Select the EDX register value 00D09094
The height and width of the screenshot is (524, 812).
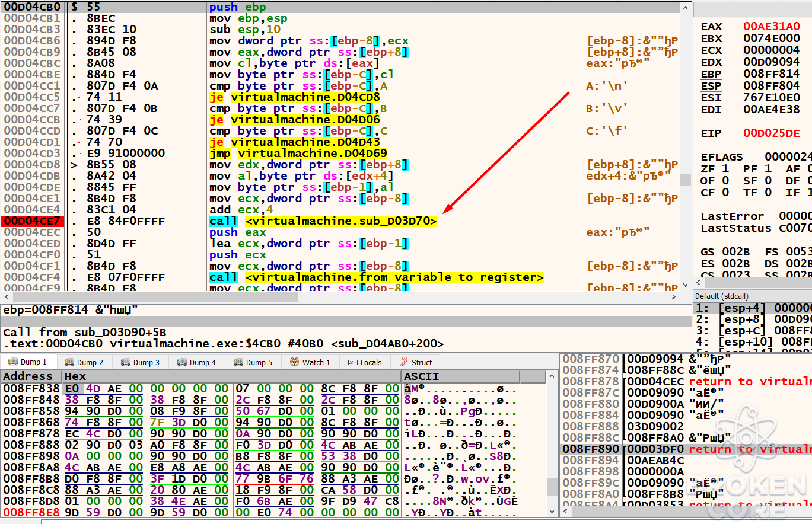[x=772, y=62]
